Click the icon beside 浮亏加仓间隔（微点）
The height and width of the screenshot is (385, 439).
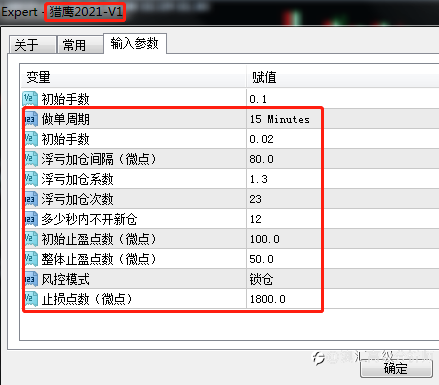30,159
